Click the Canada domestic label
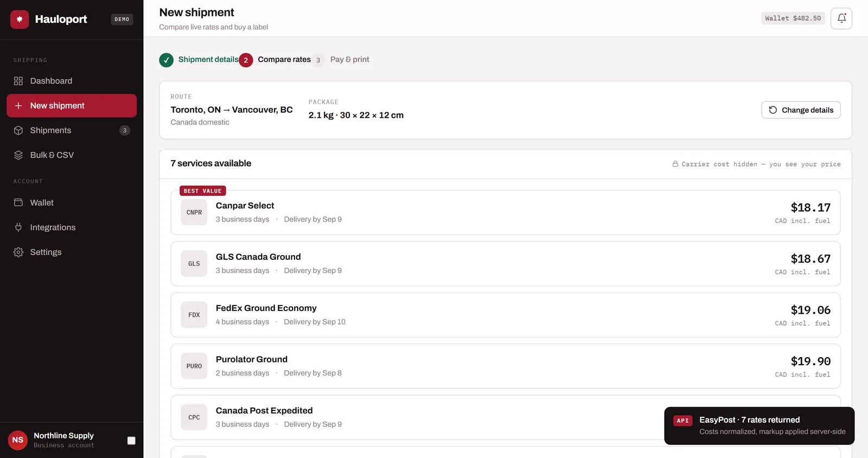Image resolution: width=868 pixels, height=458 pixels. click(x=200, y=122)
